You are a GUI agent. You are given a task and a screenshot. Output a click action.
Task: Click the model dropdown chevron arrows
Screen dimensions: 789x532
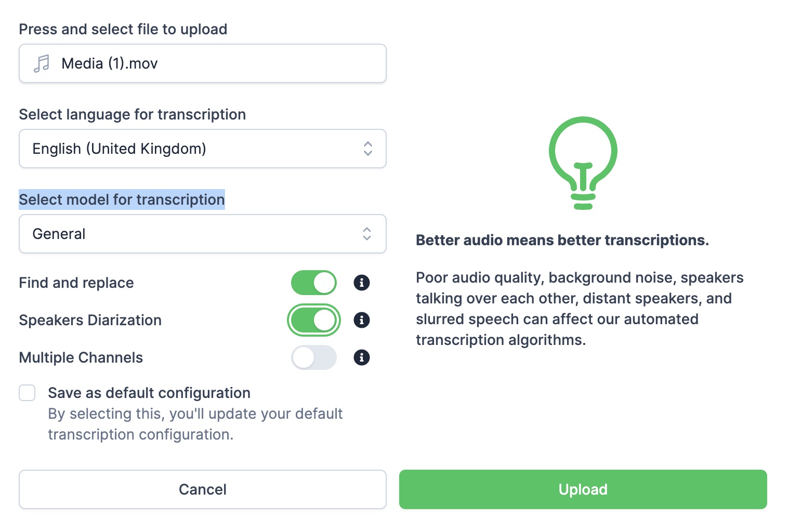[367, 234]
